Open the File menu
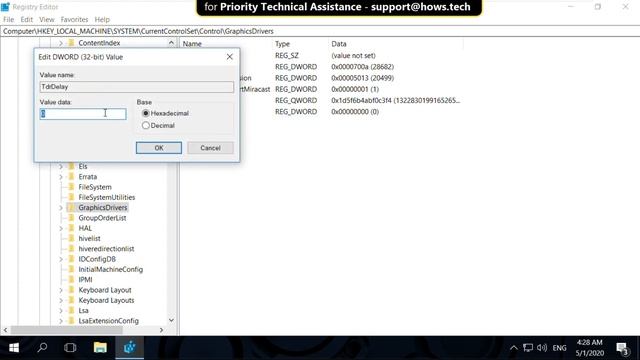The image size is (640, 360). (9, 20)
